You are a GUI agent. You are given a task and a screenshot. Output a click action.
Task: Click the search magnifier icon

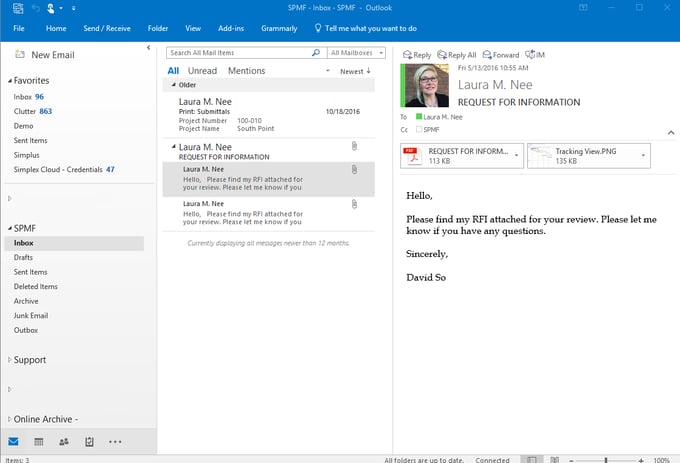pos(316,52)
